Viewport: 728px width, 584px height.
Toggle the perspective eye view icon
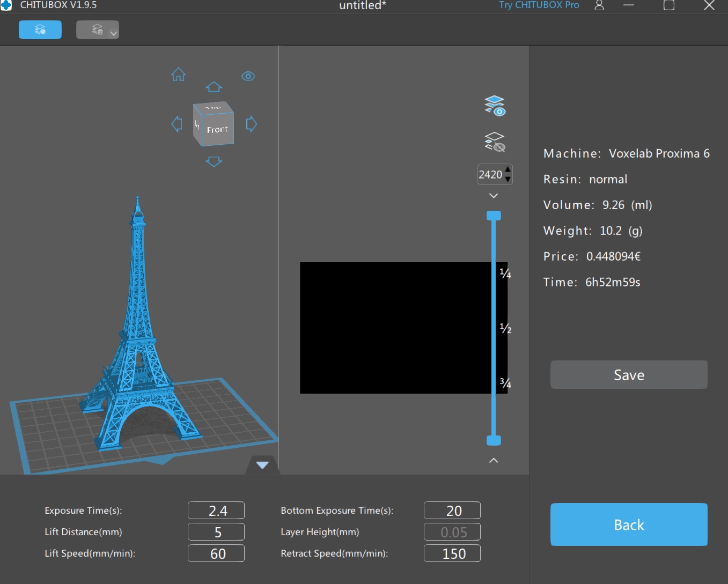coord(248,76)
